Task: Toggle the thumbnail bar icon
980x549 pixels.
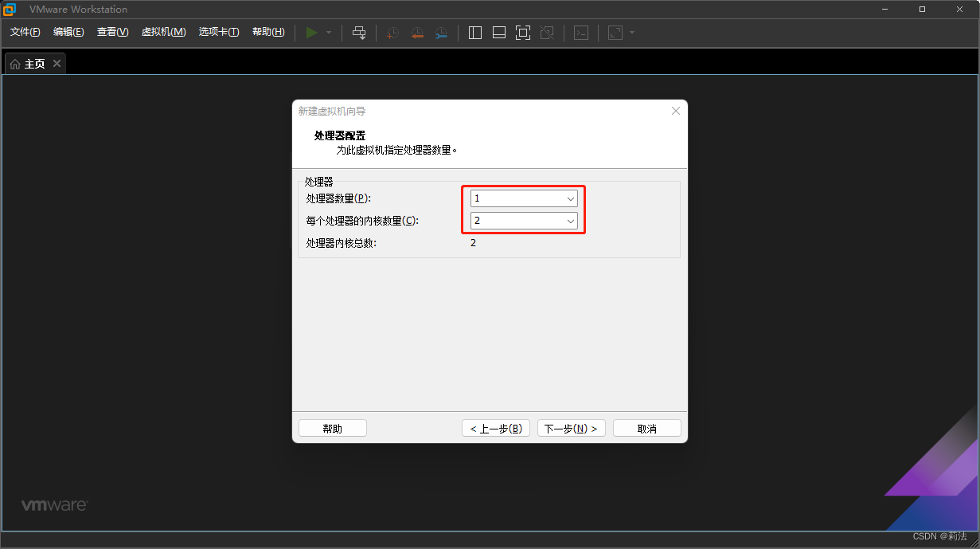Action: 499,33
